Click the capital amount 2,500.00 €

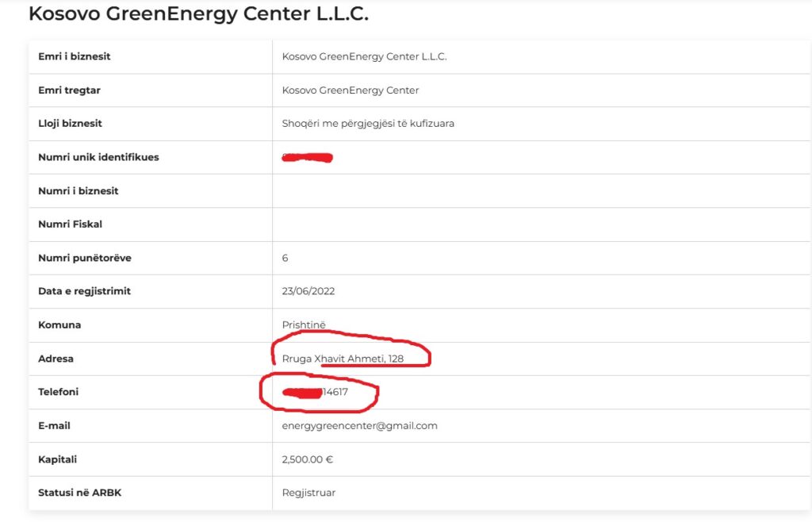pyautogui.click(x=308, y=459)
